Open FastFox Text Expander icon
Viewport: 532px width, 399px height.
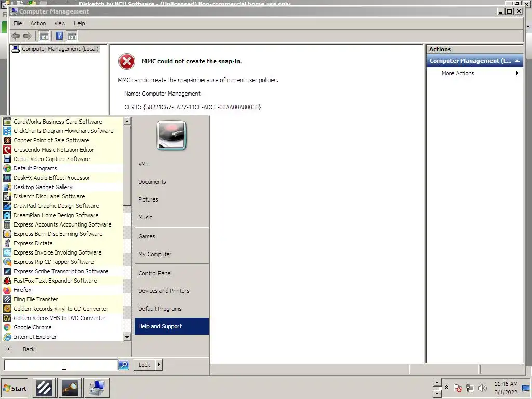[x=7, y=281]
